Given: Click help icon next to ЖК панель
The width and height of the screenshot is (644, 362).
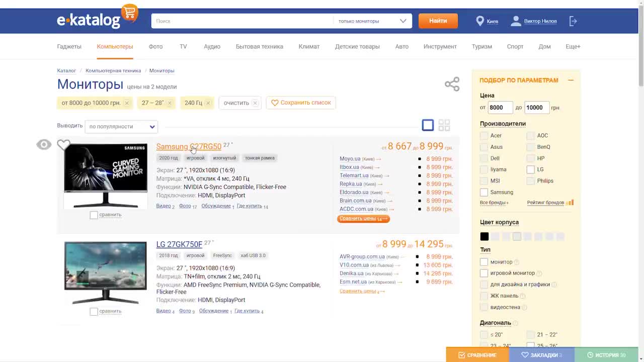Looking at the screenshot, I should tap(522, 296).
